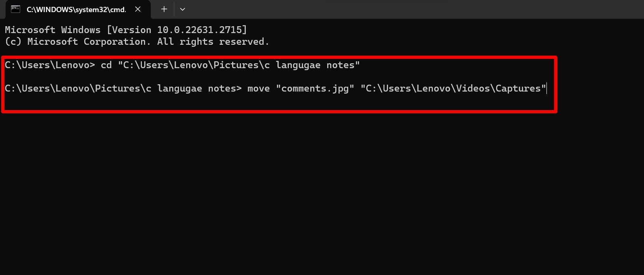Click the Pictures folder in the cd path
This screenshot has width=644, height=275.
coord(235,65)
